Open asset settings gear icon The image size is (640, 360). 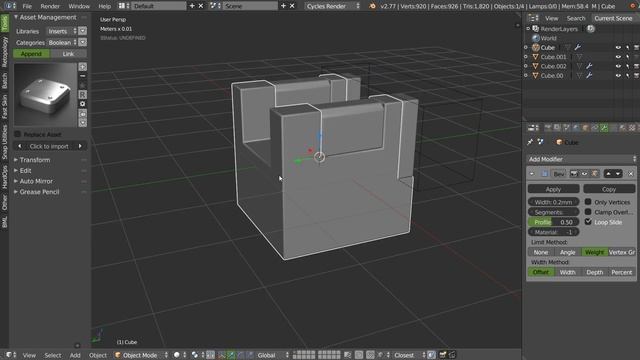pos(82,104)
